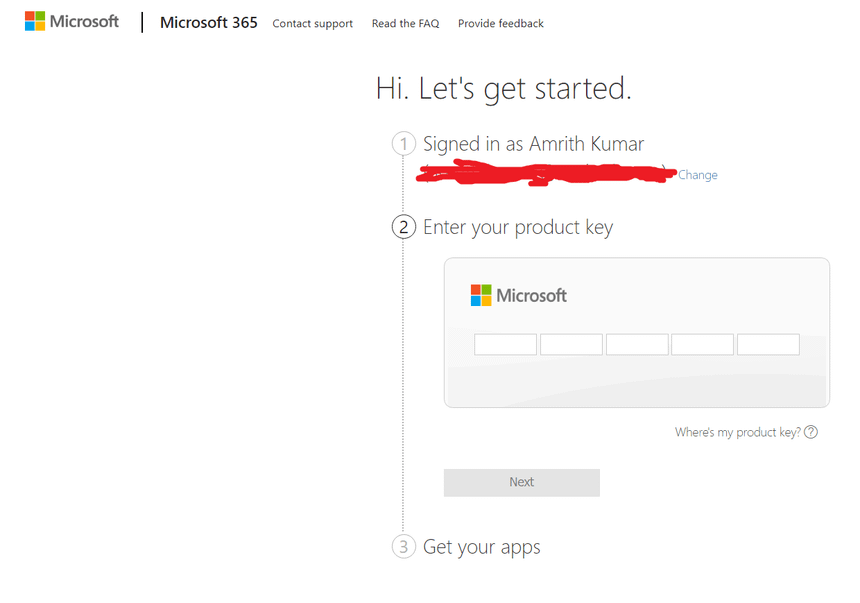Screen dimensions: 860x603
Task: Click the step 1 circle icon
Action: click(x=403, y=144)
